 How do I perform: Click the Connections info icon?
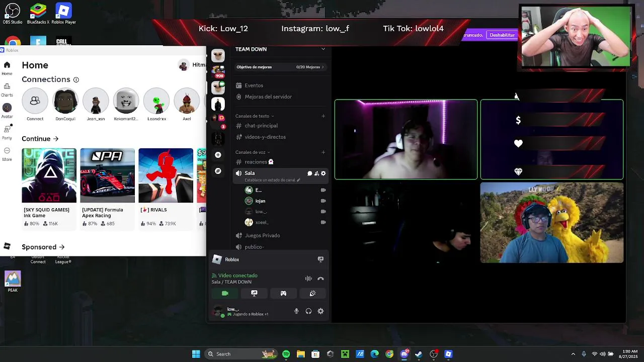[x=76, y=79]
